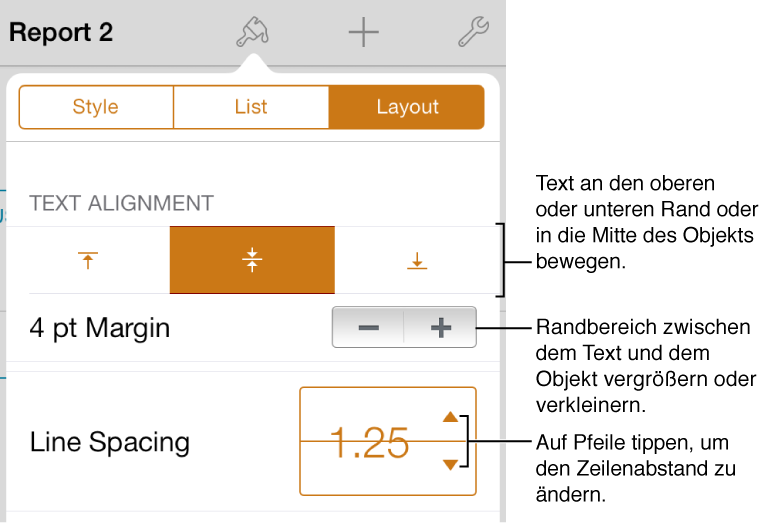
Task: Align text to top of object
Action: pos(88,260)
